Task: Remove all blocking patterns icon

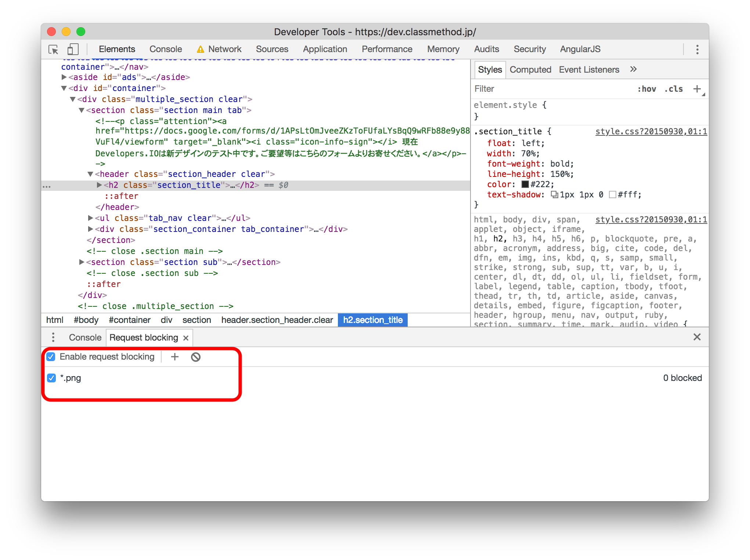Action: click(x=196, y=357)
